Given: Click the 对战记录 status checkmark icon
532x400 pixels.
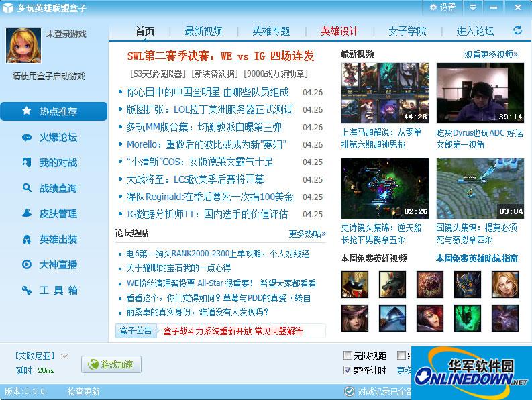Looking at the screenshot, I should click(349, 391).
